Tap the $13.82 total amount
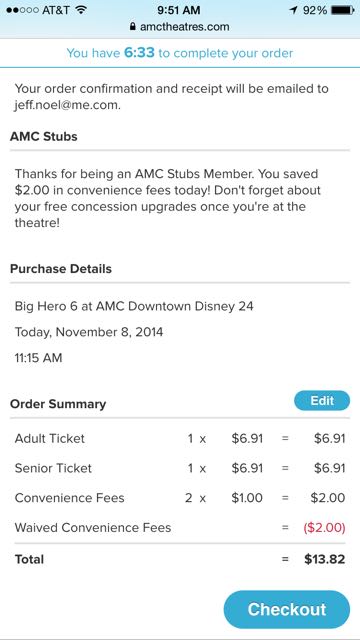Image resolution: width=360 pixels, height=640 pixels. (324, 559)
